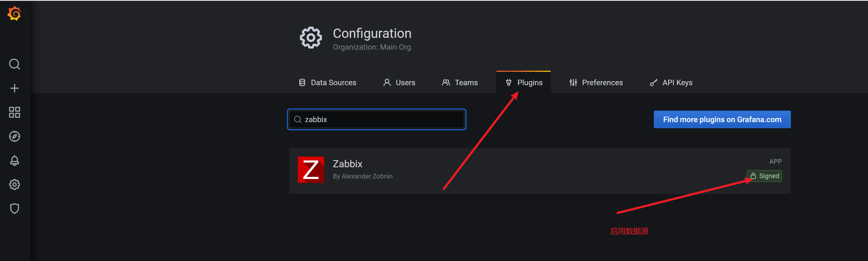The height and width of the screenshot is (261, 868).
Task: Open the Dashboards grid icon
Action: [14, 112]
